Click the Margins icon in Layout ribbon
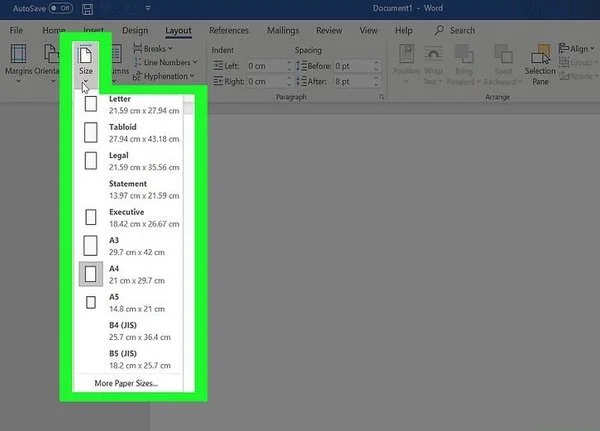The height and width of the screenshot is (431, 600). click(x=18, y=54)
